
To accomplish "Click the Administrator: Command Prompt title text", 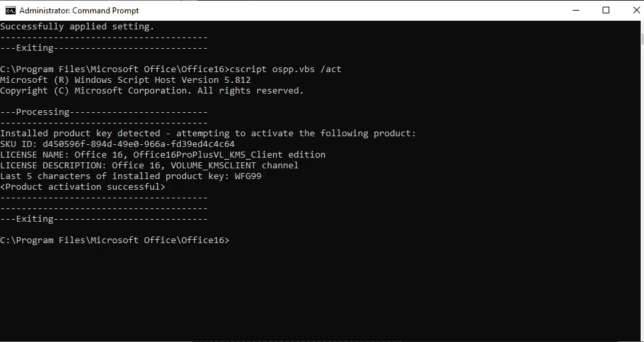I will click(x=79, y=11).
